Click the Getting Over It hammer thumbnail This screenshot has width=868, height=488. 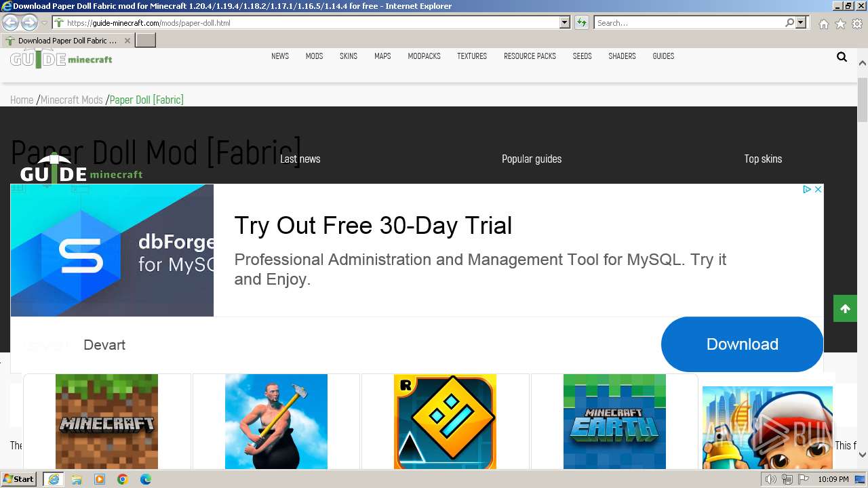point(276,422)
